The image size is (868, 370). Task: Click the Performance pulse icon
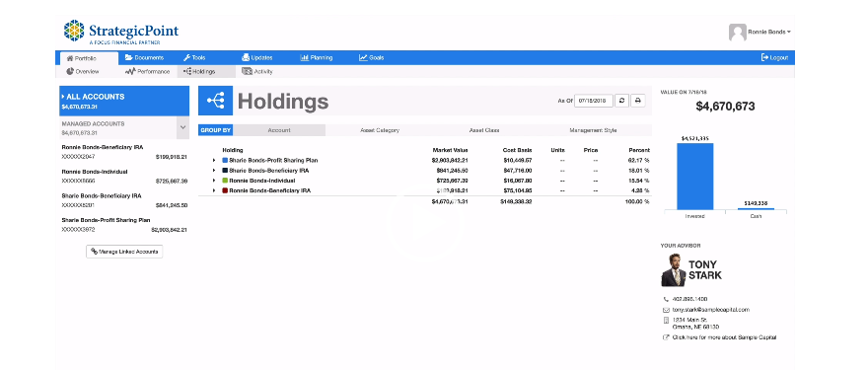click(x=130, y=71)
